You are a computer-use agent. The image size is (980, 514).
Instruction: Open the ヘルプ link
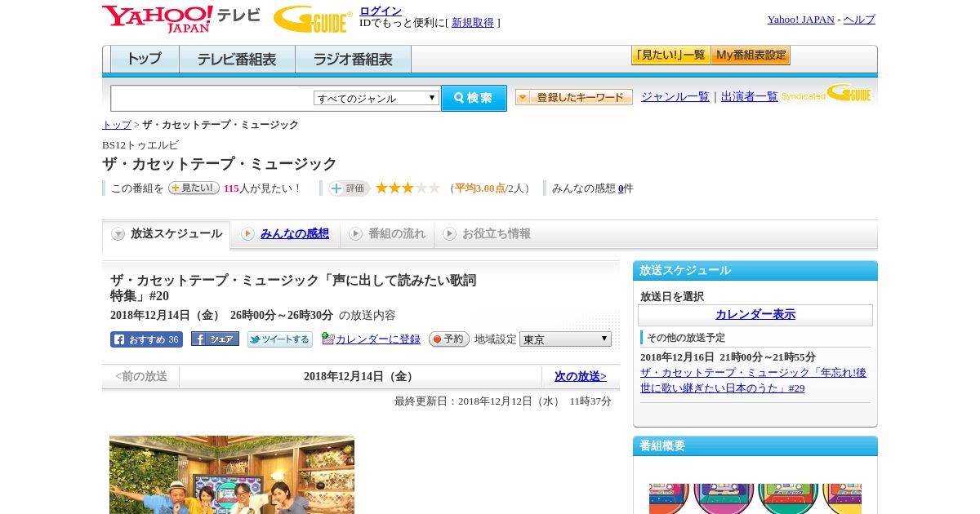859,20
